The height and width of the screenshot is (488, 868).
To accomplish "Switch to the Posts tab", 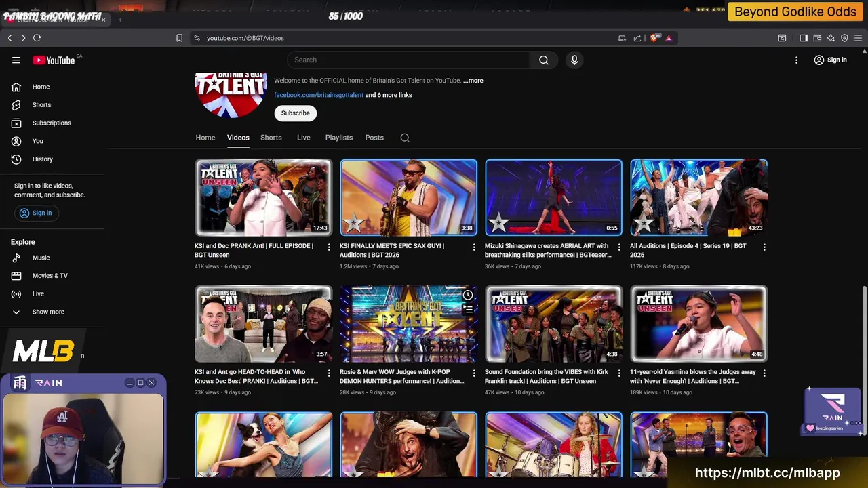I will (x=374, y=138).
